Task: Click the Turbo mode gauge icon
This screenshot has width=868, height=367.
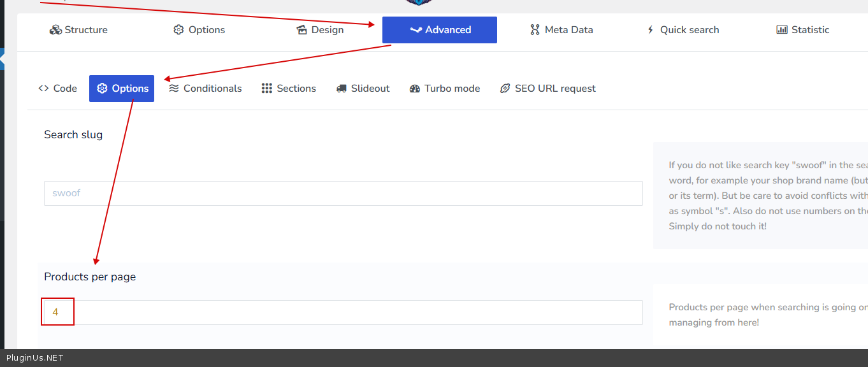Action: point(415,89)
